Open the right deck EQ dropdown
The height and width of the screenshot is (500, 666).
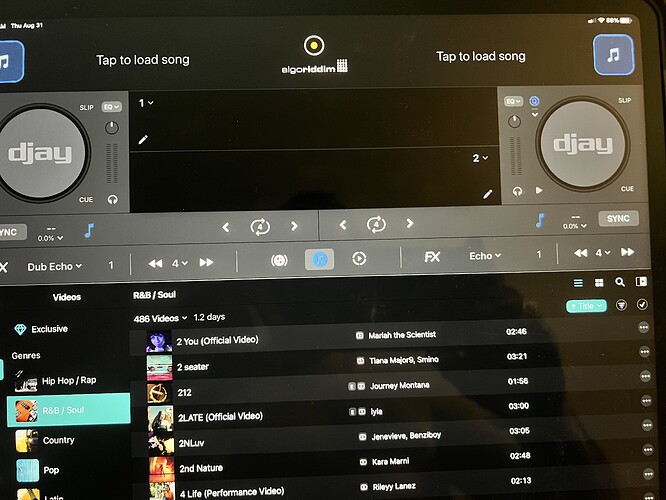513,101
